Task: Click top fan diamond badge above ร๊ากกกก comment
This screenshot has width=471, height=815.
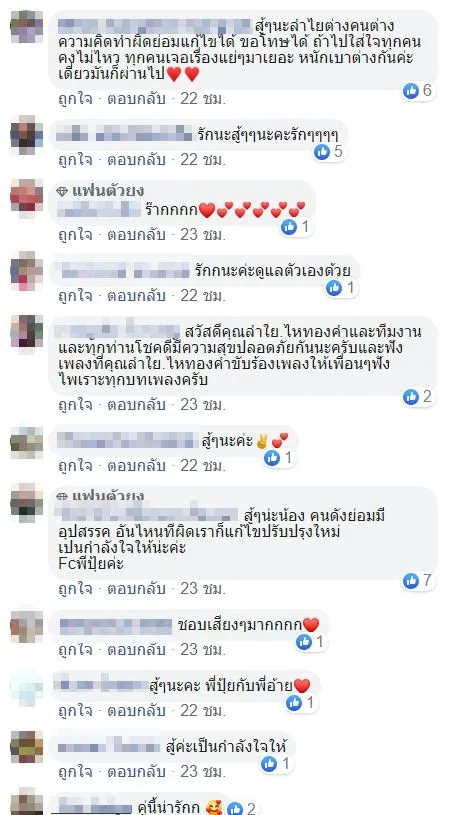Action: 62,191
